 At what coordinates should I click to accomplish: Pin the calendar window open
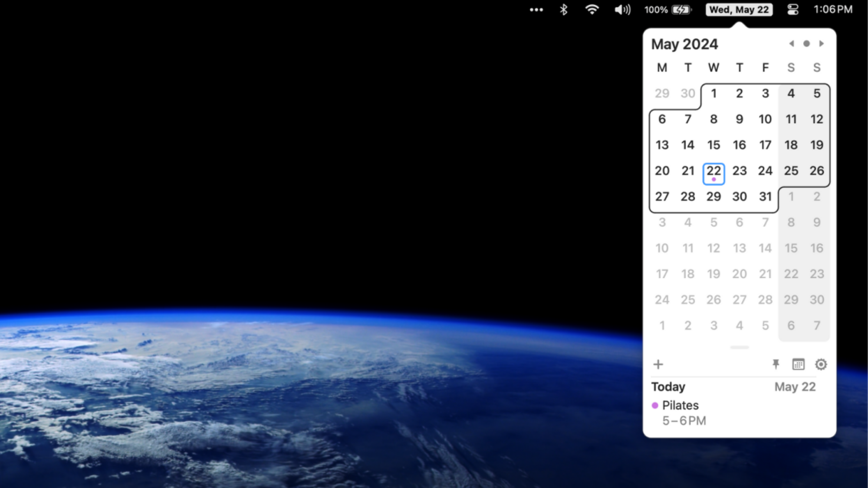pos(776,364)
